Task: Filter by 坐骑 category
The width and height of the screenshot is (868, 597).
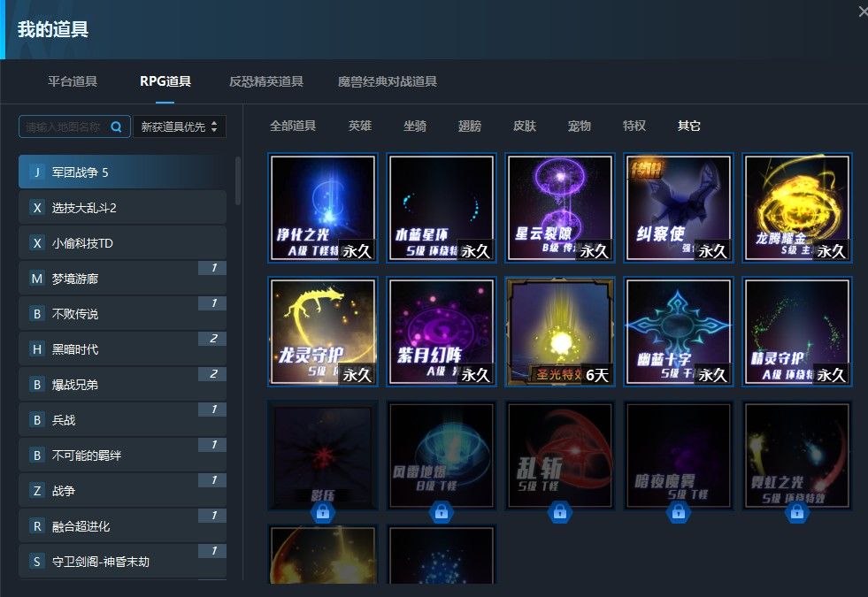Action: 415,126
